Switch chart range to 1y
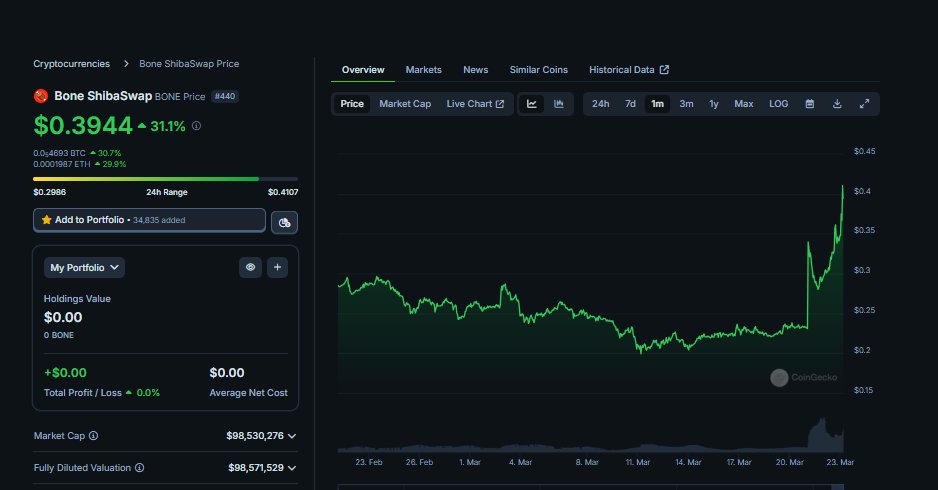The image size is (938, 490). [x=714, y=104]
